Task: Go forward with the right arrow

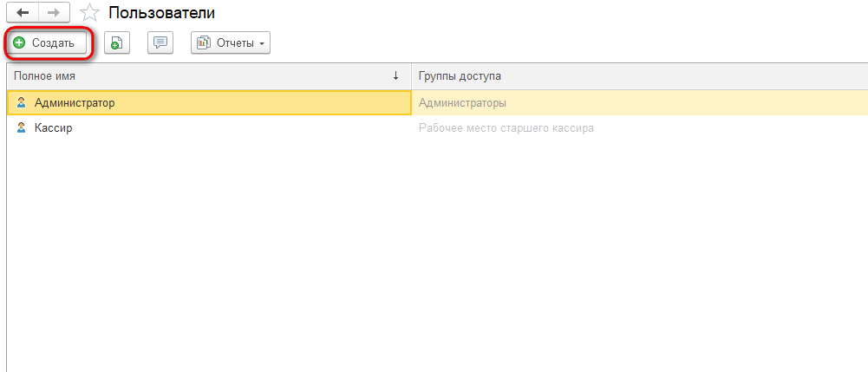Action: click(x=55, y=12)
